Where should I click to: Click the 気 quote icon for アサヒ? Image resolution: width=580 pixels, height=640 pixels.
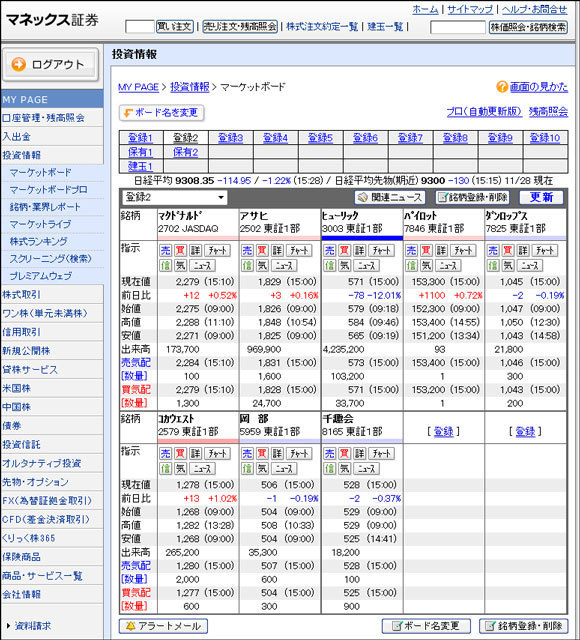[x=262, y=266]
